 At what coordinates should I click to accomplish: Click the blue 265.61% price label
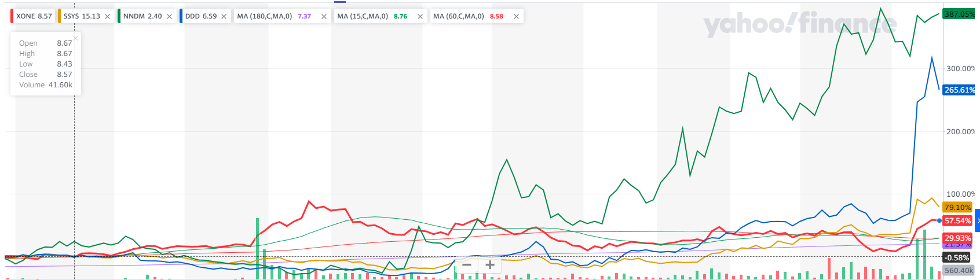959,90
